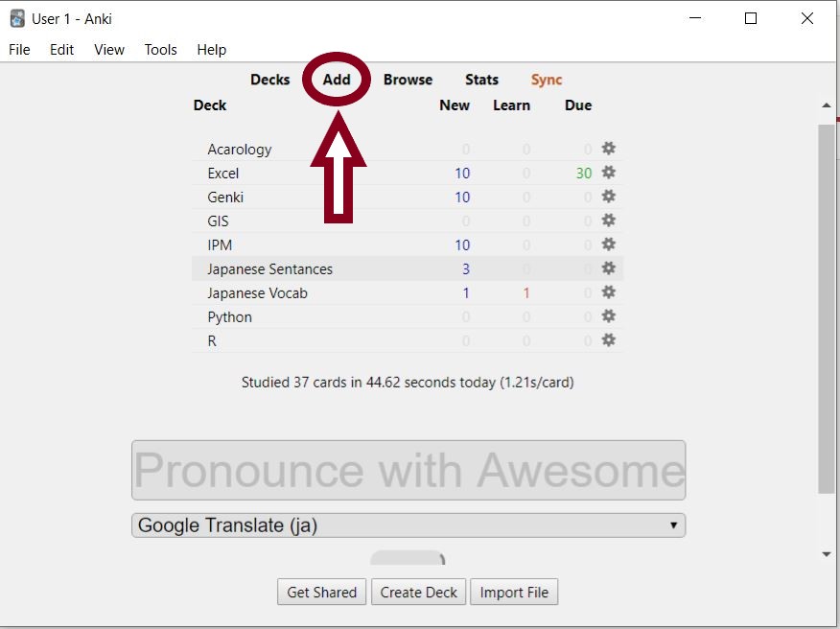Click Add to create a new card
Viewport: 840px width, 629px height.
(x=337, y=80)
